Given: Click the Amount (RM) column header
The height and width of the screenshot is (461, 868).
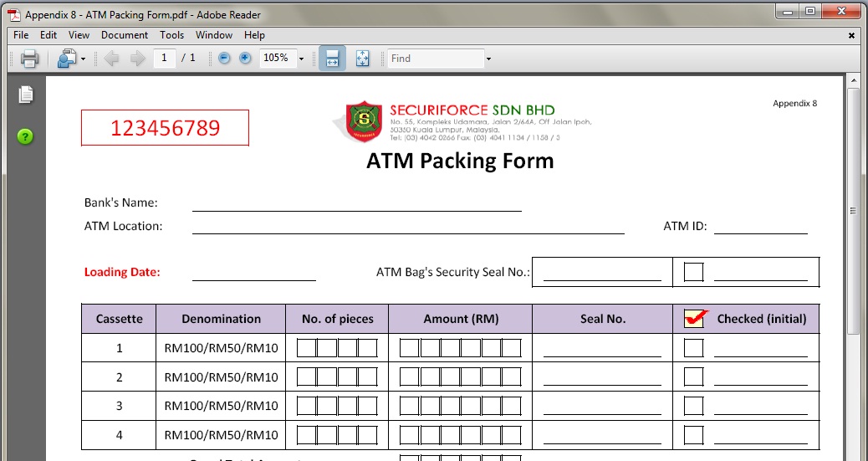Looking at the screenshot, I should [x=461, y=319].
